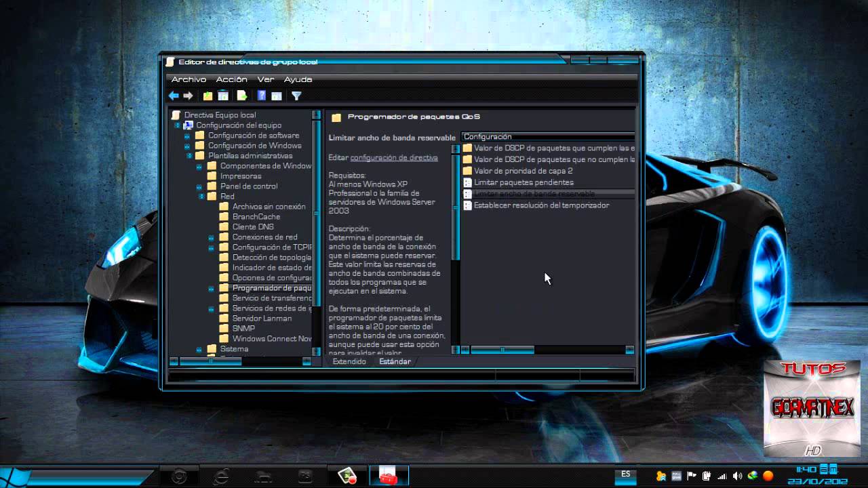Click the taskbar file explorer icon

(264, 476)
